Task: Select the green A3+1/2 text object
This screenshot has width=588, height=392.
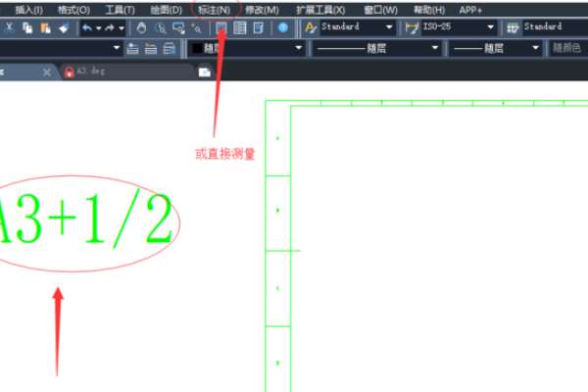Action: pyautogui.click(x=85, y=220)
